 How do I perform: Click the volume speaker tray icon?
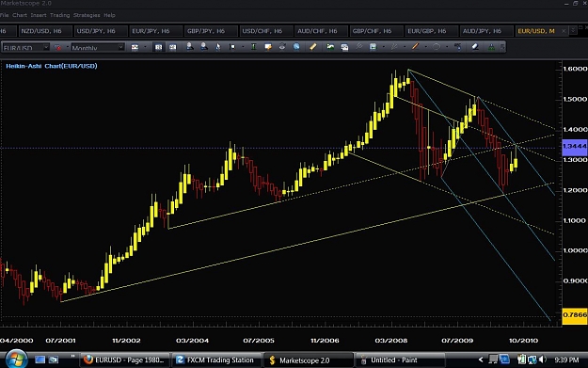(543, 360)
